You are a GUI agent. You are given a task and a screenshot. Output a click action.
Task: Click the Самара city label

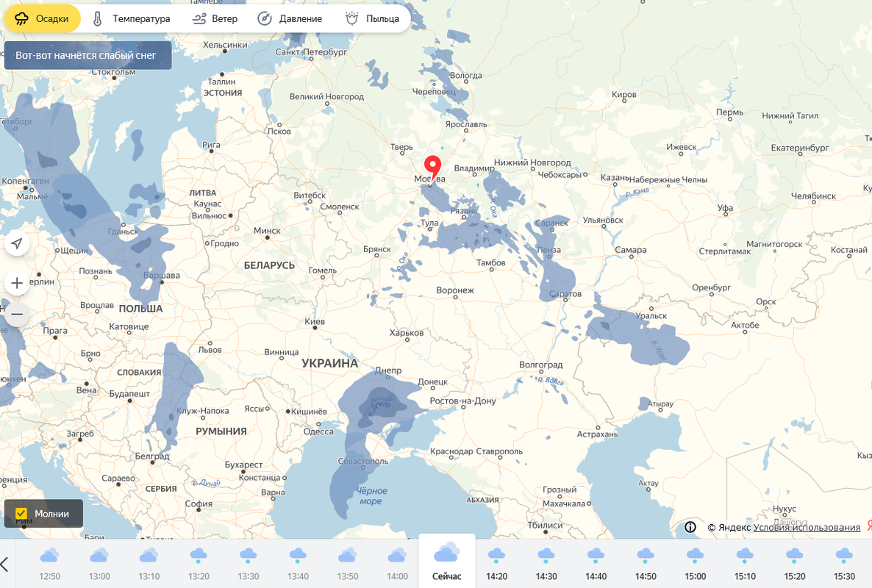[631, 250]
